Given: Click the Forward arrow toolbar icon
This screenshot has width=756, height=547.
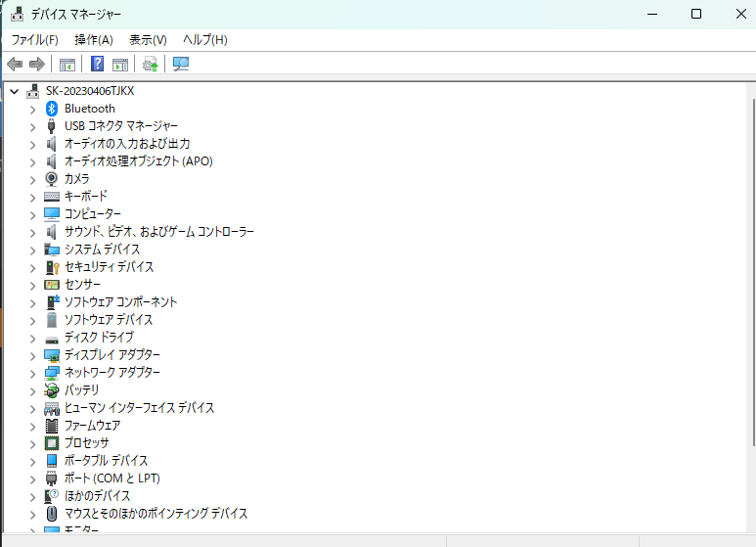Looking at the screenshot, I should 37,64.
